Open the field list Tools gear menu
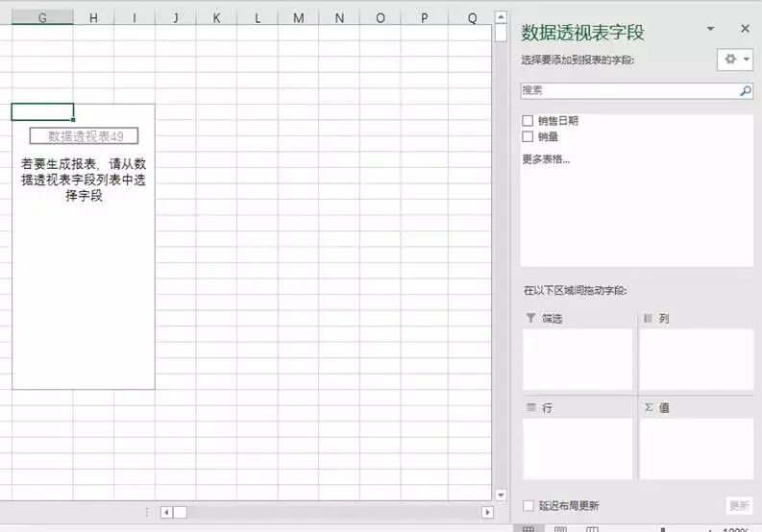Viewport: 762px width, 532px height. pos(735,60)
